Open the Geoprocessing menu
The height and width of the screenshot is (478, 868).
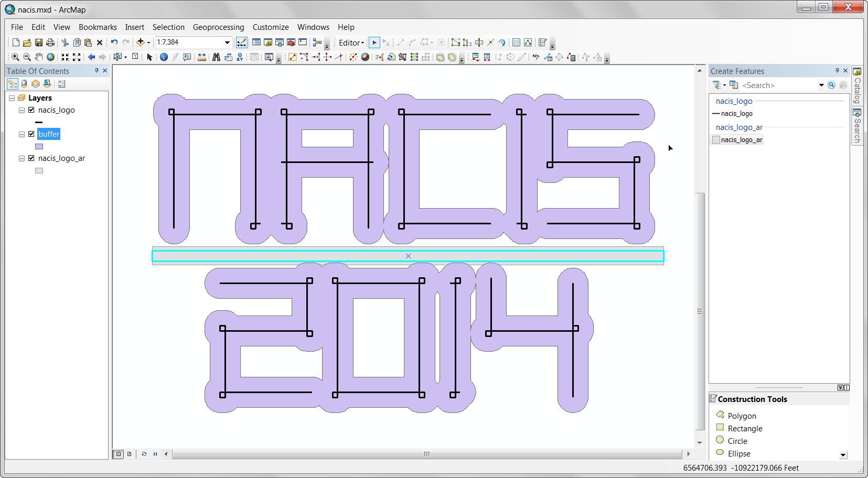218,27
